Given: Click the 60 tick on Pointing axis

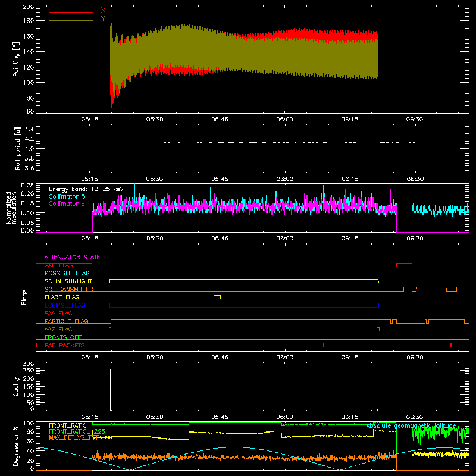Looking at the screenshot, I should 30,111.
